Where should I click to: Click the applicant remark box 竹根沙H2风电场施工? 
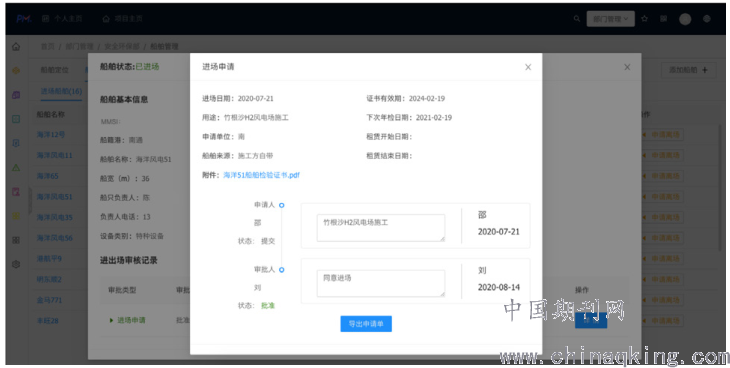(x=381, y=228)
